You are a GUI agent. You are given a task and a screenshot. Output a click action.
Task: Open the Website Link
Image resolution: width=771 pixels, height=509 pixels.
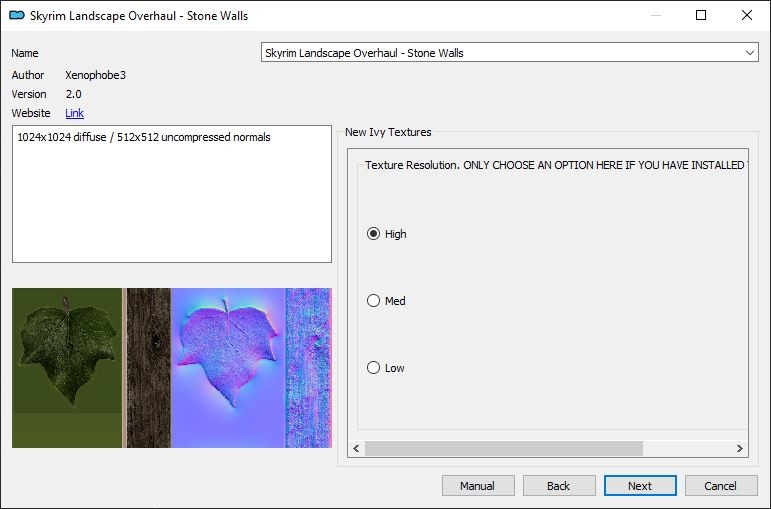tap(74, 113)
